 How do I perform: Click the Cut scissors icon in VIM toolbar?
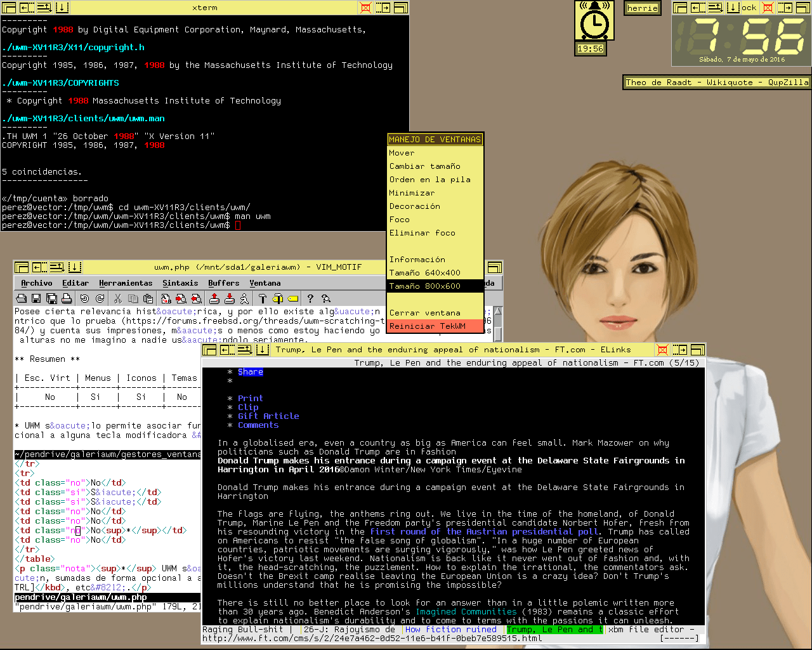(x=117, y=298)
